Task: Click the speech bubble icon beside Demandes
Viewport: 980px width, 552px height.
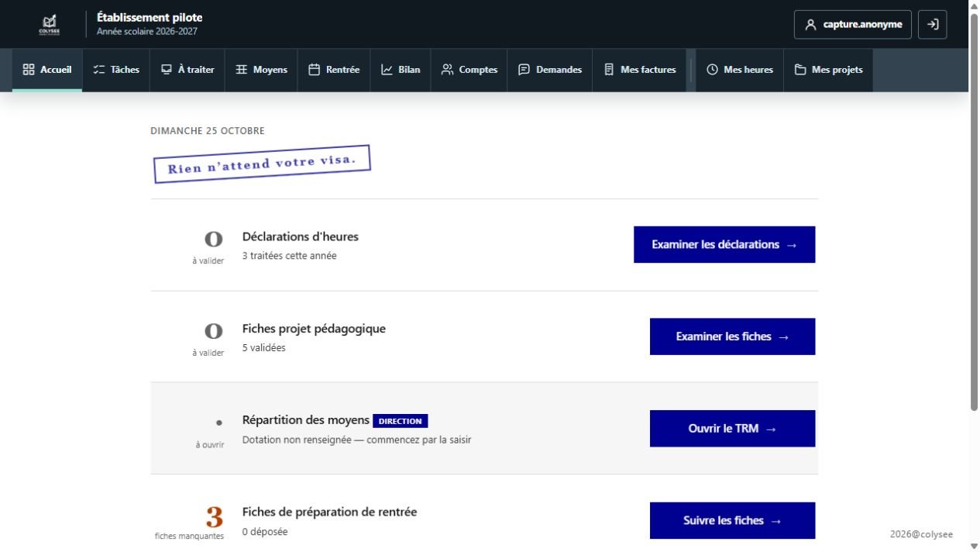Action: pos(524,70)
